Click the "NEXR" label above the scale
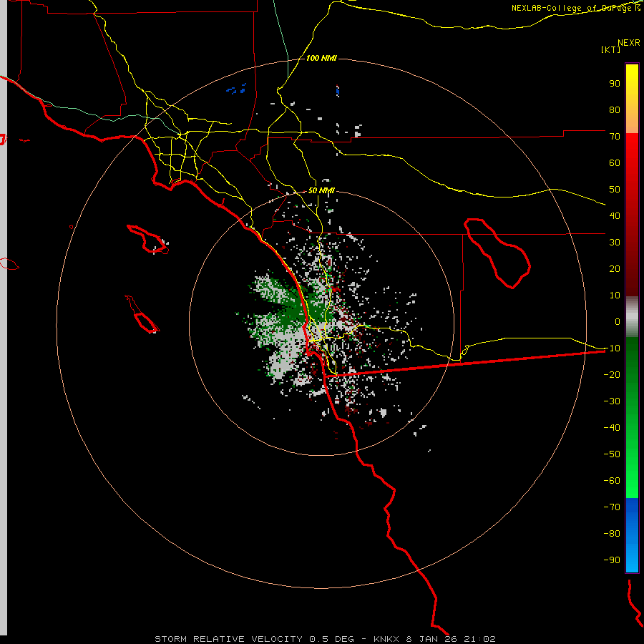644x644 pixels. coord(629,43)
